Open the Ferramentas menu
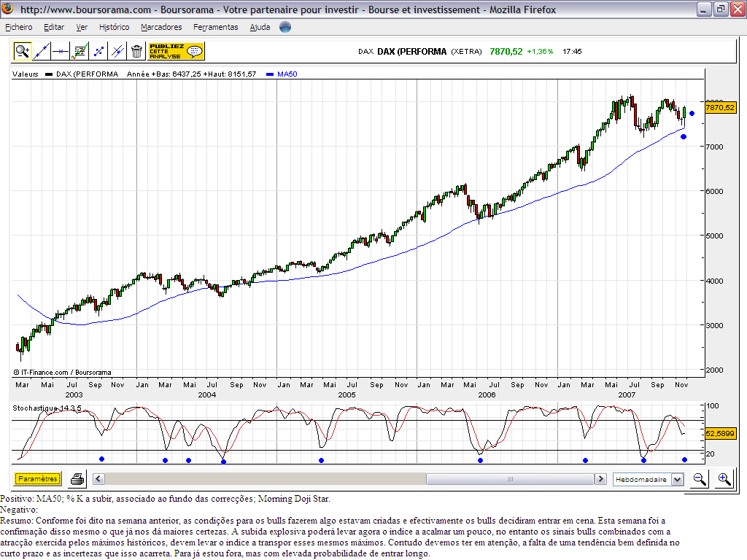The height and width of the screenshot is (560, 747). point(215,27)
